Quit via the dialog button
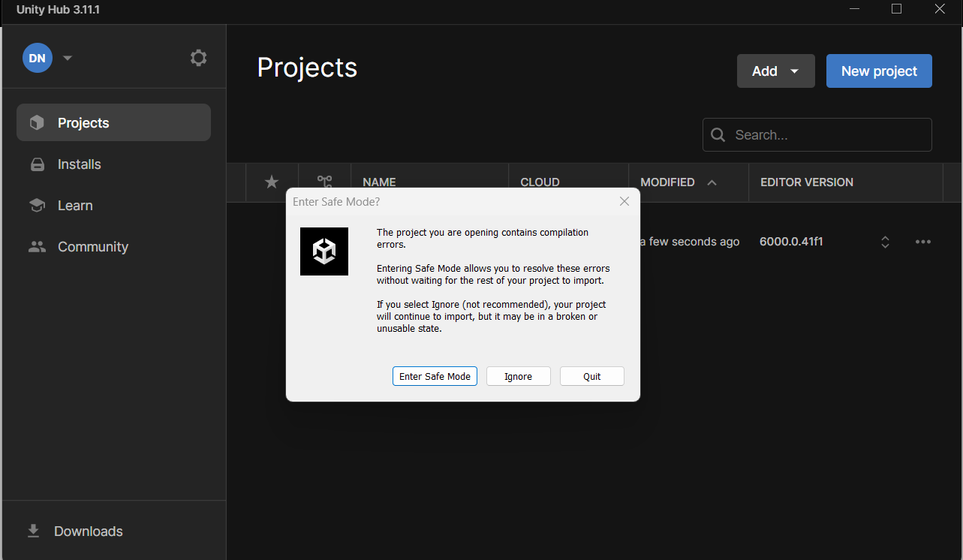The width and height of the screenshot is (963, 560). (x=591, y=376)
